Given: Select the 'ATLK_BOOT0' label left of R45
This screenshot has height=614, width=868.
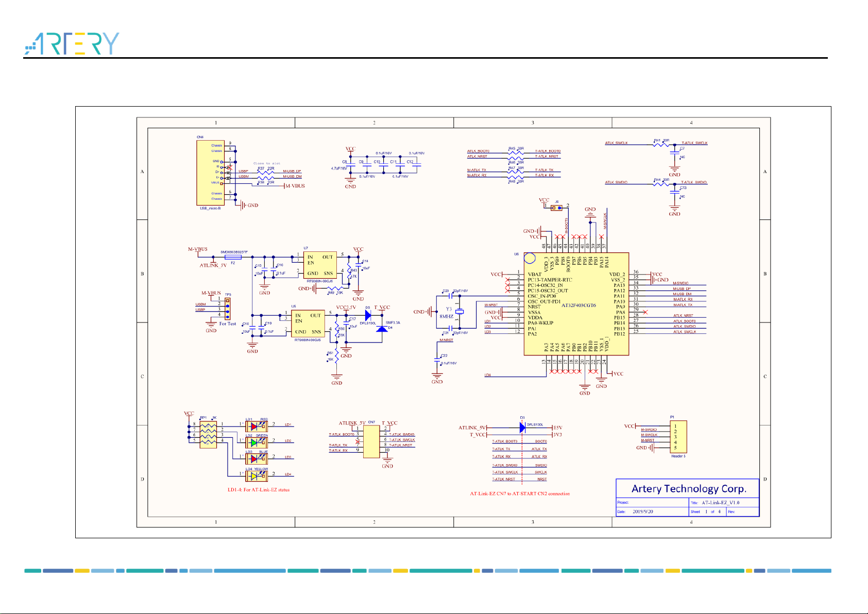Looking at the screenshot, I should coord(478,151).
